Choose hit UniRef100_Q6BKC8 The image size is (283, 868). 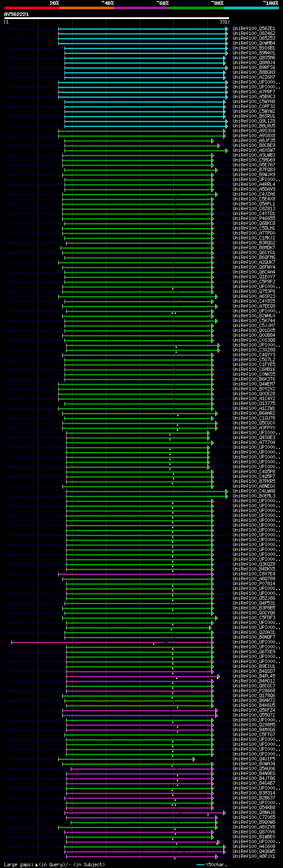254,223
